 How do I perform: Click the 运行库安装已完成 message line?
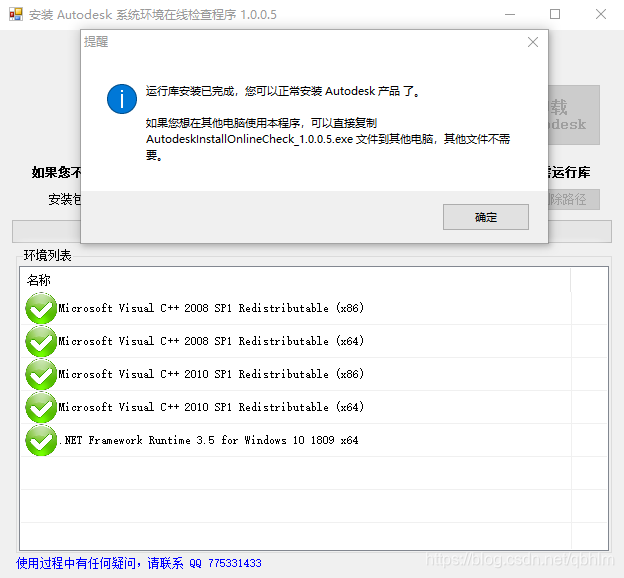(x=283, y=91)
